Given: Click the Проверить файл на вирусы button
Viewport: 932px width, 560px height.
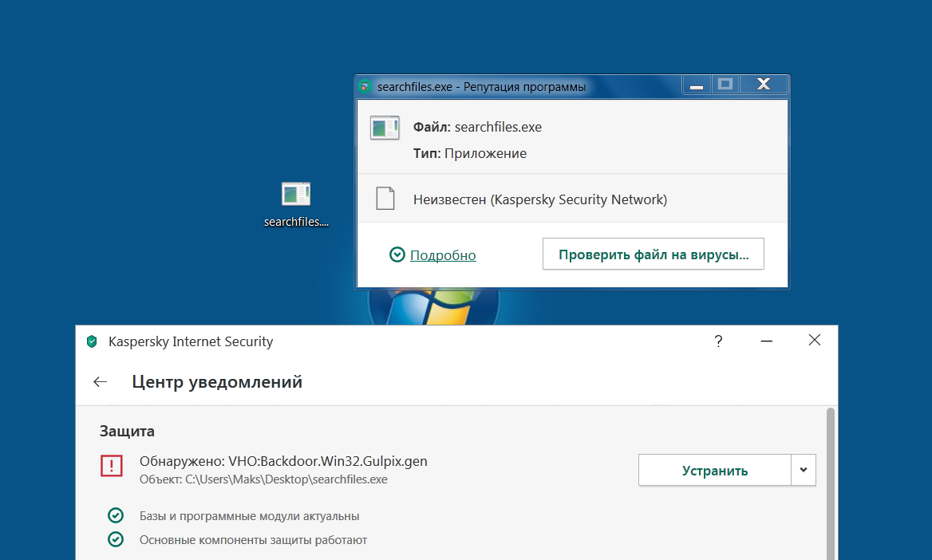Looking at the screenshot, I should (654, 254).
